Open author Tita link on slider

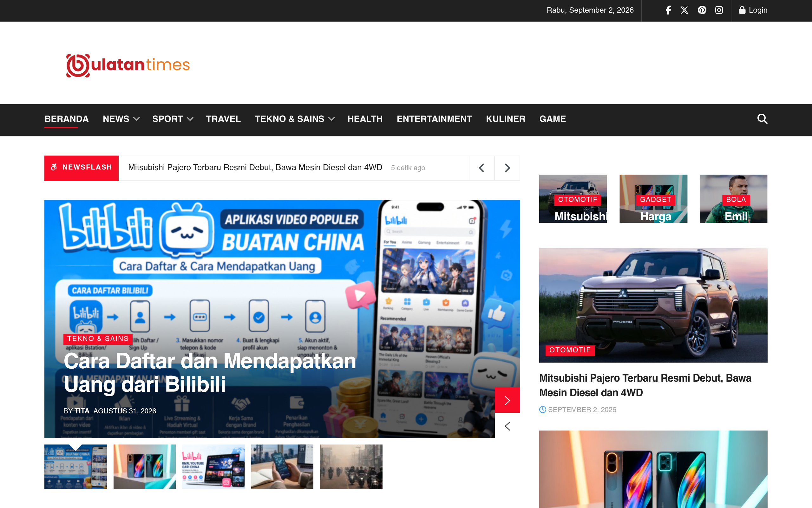pyautogui.click(x=82, y=411)
